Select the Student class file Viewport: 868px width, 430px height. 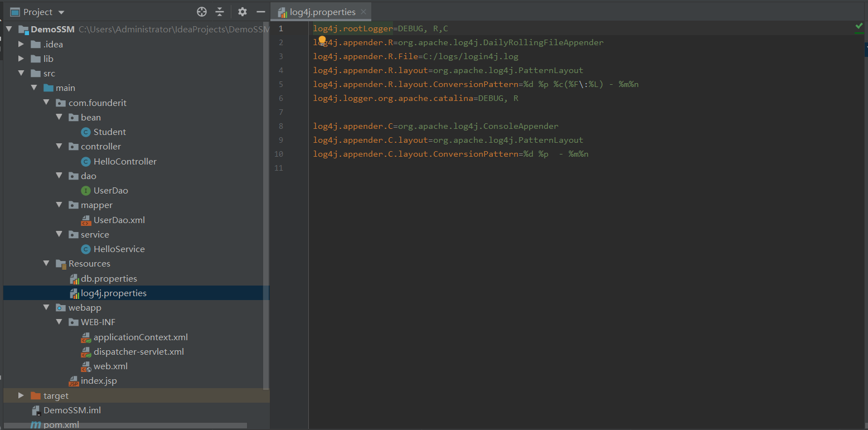tap(109, 132)
